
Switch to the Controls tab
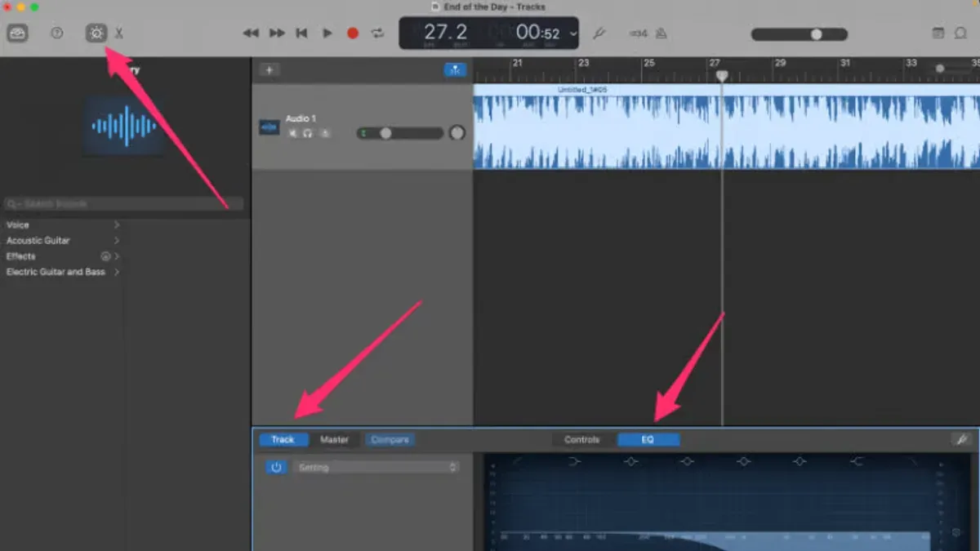coord(582,440)
